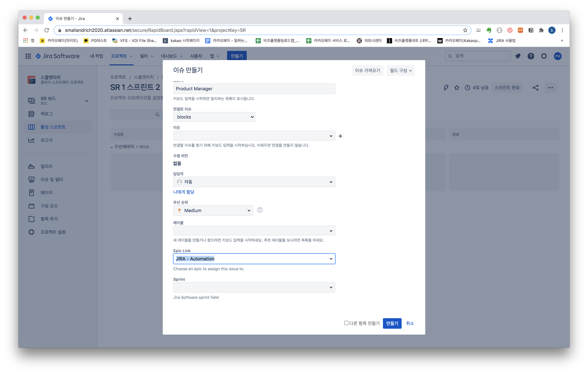
Task: Click the priority help question mark icon
Action: point(260,210)
